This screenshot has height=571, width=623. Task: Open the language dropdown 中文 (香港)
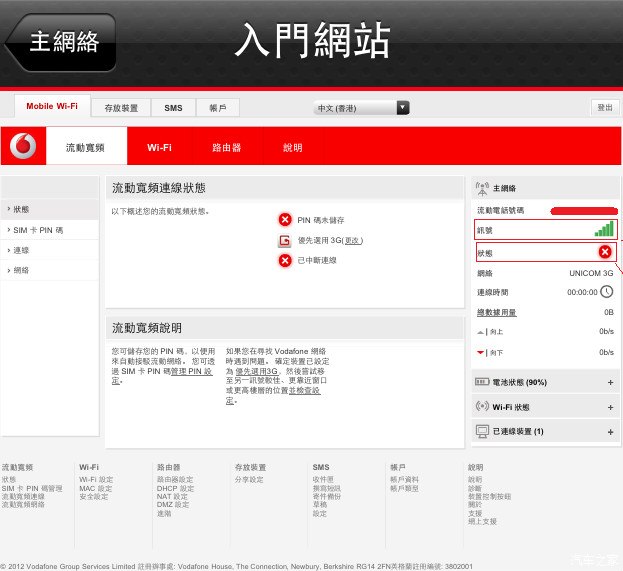(x=362, y=107)
